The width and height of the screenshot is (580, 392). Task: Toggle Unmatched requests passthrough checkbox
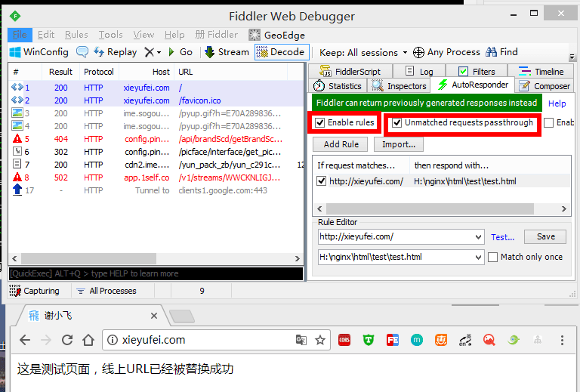(x=397, y=123)
